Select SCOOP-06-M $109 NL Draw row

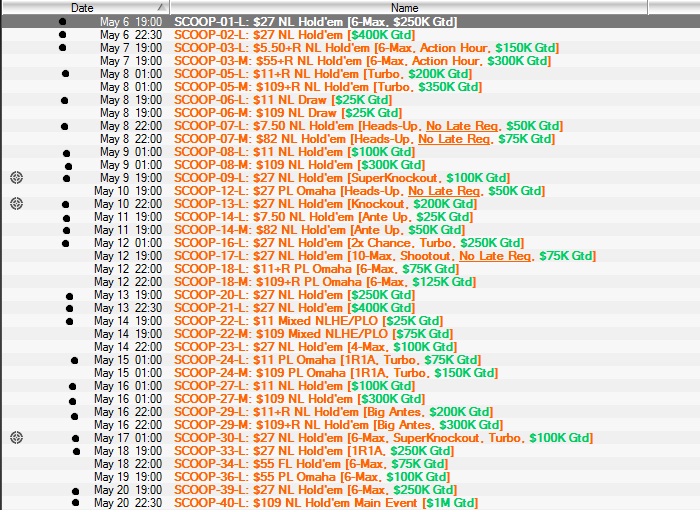click(350, 113)
